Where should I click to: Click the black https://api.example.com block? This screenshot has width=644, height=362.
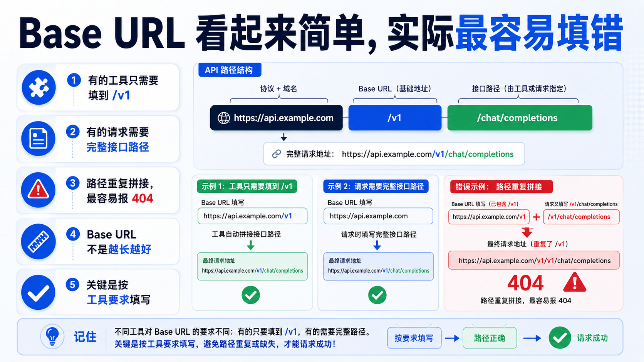point(276,118)
